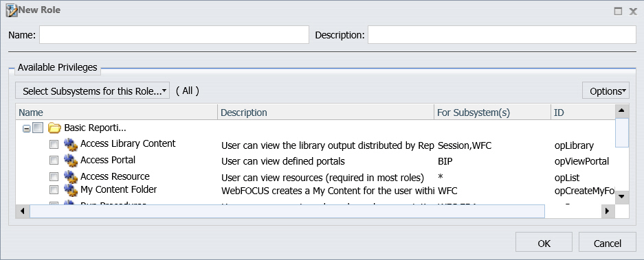Viewport: 644px width, 260px height.
Task: Click into the Name input field
Action: pyautogui.click(x=174, y=35)
